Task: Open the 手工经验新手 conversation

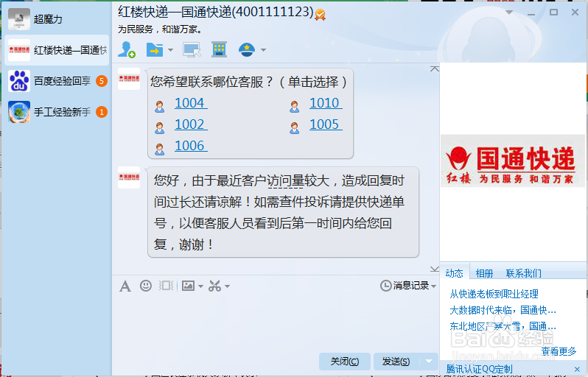Action: coord(57,112)
